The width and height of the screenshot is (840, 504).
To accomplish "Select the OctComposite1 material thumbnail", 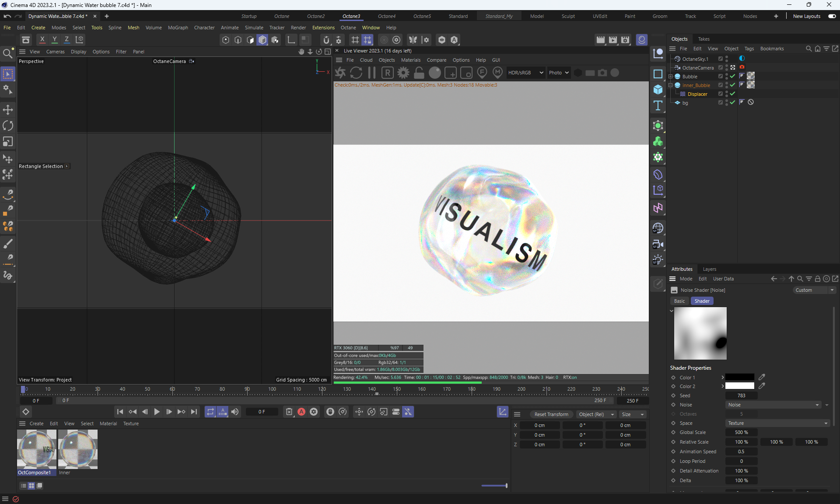I will pyautogui.click(x=37, y=449).
